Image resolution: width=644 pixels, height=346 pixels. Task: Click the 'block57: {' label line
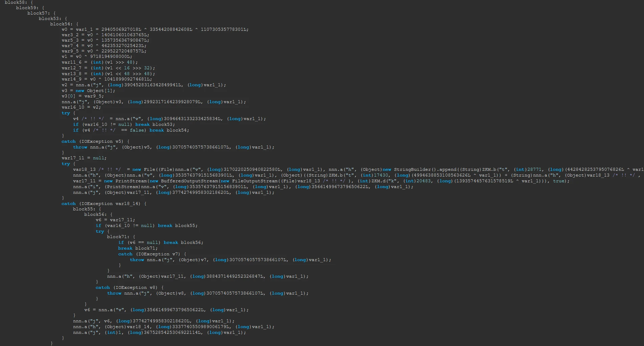[42, 13]
